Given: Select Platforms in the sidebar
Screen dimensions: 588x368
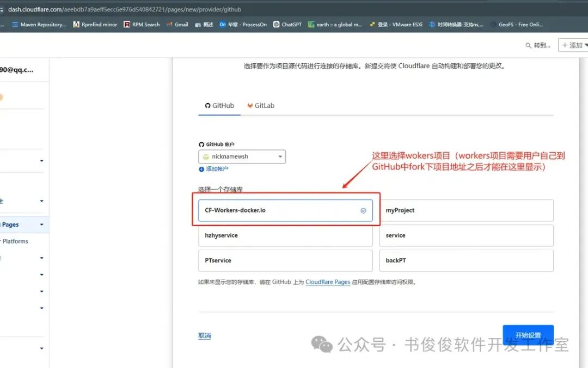Looking at the screenshot, I should coord(15,241).
